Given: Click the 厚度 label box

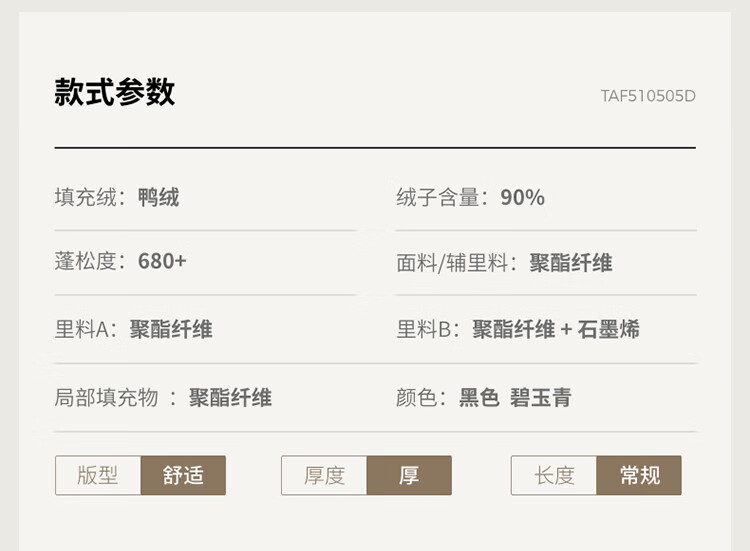Looking at the screenshot, I should click(324, 475).
